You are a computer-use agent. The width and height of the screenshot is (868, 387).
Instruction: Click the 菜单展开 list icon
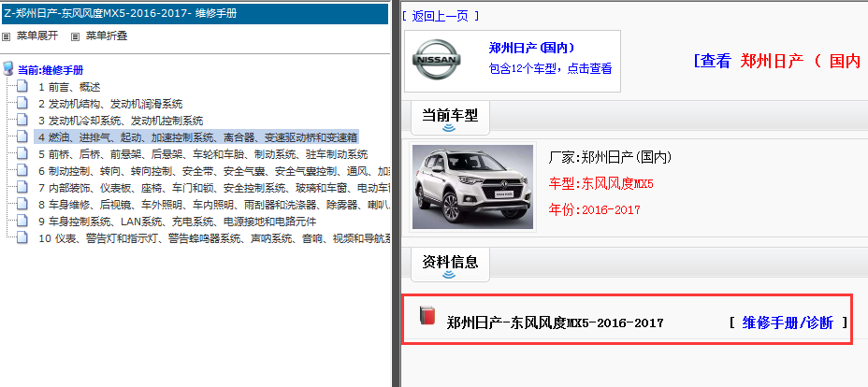click(x=7, y=37)
